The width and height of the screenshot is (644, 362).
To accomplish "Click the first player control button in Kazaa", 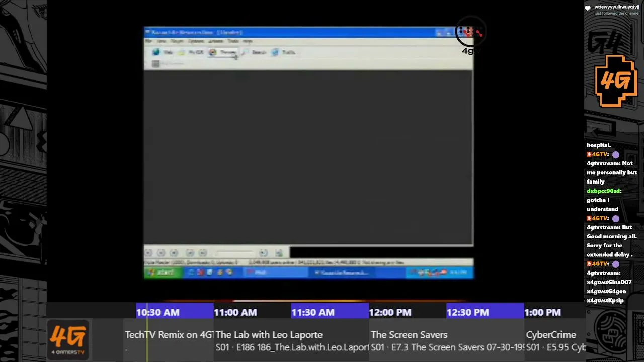I will pyautogui.click(x=148, y=253).
